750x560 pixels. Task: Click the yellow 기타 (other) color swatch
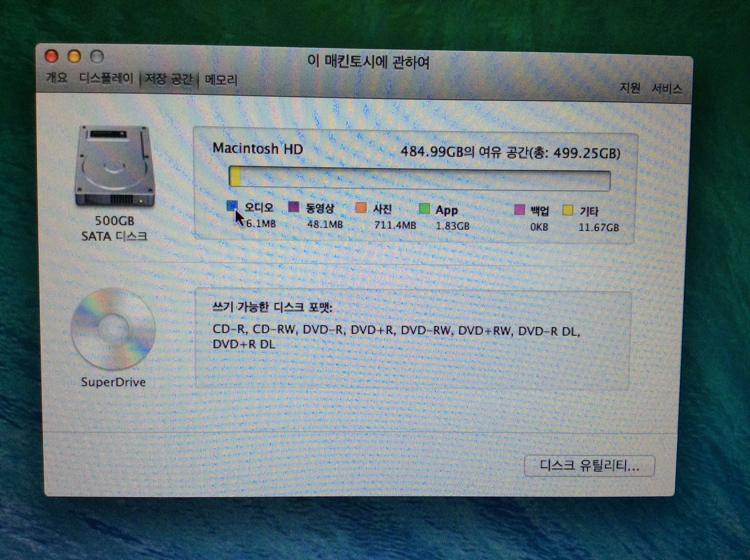pos(568,211)
